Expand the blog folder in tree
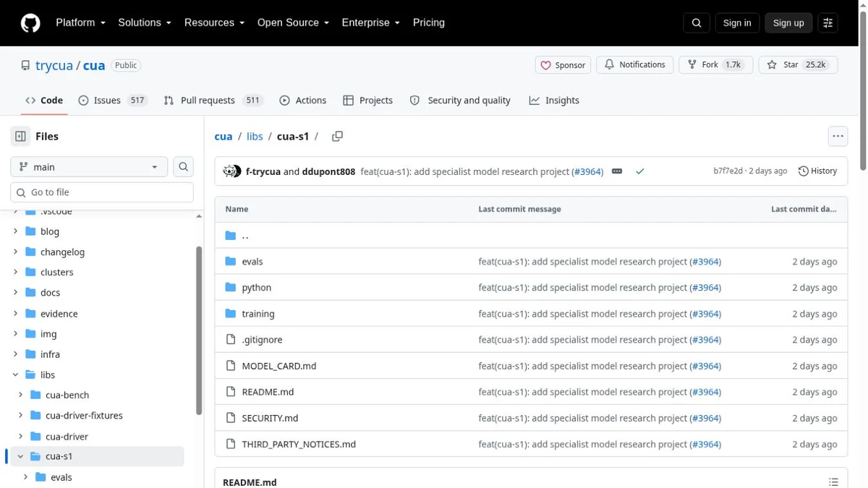 (x=15, y=231)
